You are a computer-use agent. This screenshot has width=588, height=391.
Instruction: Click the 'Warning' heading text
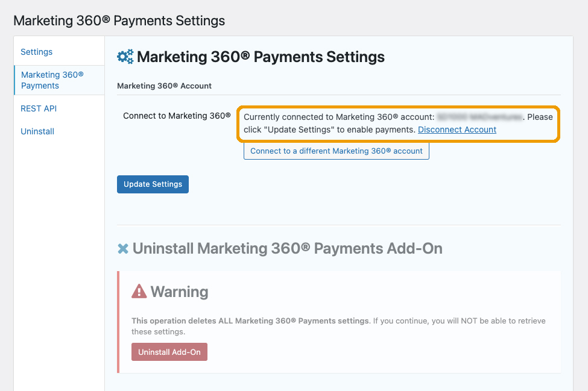pos(179,292)
